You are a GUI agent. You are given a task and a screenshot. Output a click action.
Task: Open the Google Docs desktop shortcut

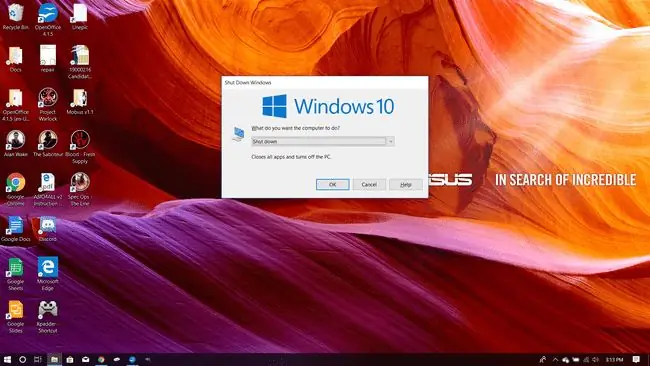point(15,229)
